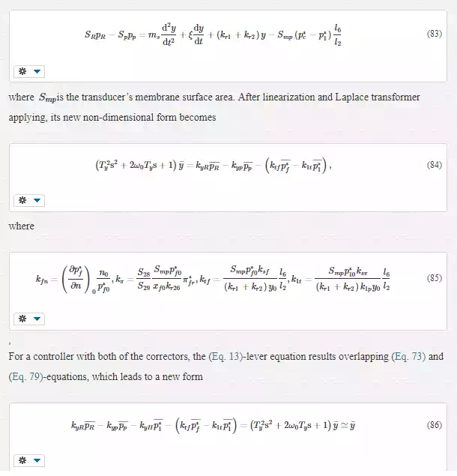
Task: Follow the (Eq. 13) link
Action: click(226, 356)
